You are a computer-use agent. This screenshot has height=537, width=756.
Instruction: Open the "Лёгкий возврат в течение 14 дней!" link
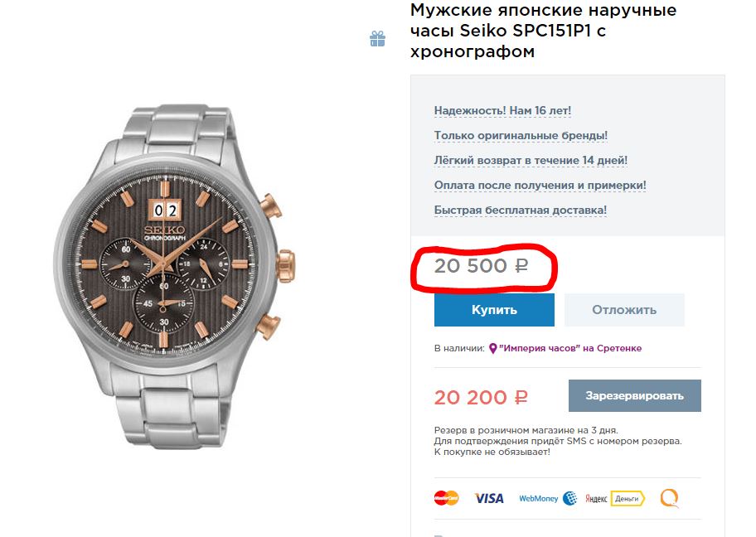coord(531,161)
